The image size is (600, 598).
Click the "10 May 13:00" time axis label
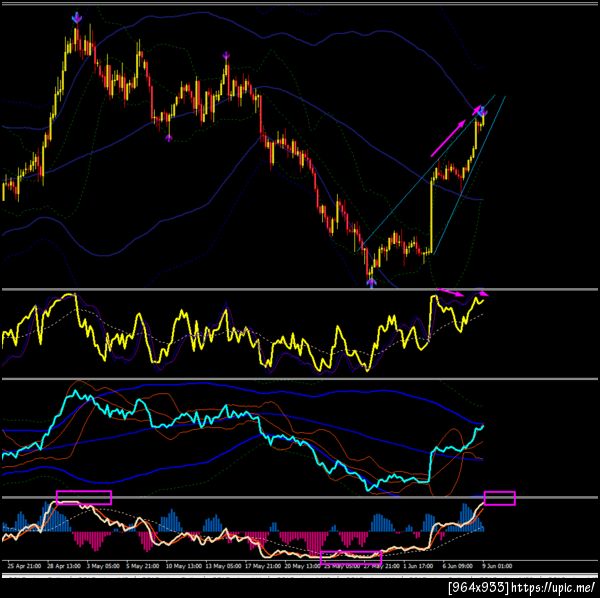coord(183,566)
